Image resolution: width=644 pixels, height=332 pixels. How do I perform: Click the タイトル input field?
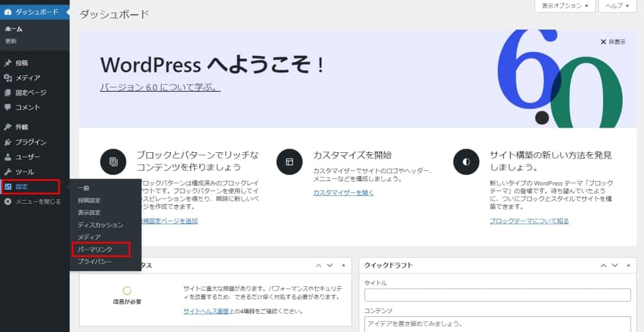point(497,295)
